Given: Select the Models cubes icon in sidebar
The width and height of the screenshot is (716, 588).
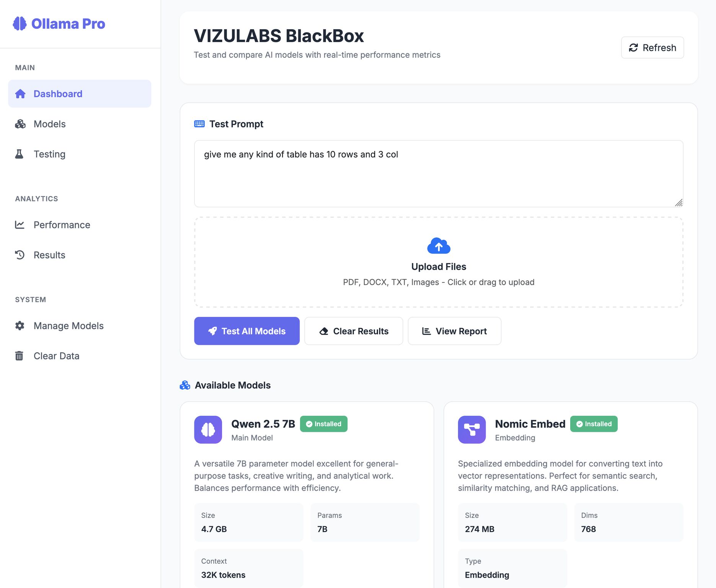Looking at the screenshot, I should [20, 124].
